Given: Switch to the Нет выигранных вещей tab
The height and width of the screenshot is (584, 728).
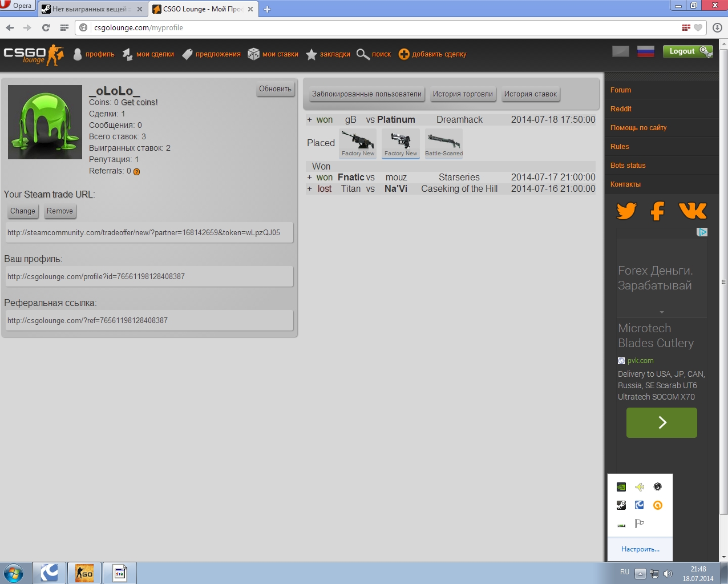Looking at the screenshot, I should point(91,9).
